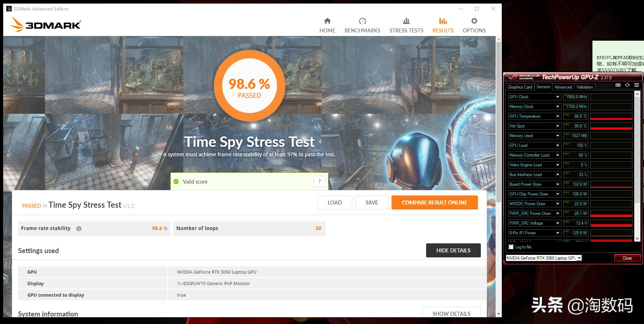Click GPU Temperature sensor graph
644x324 pixels.
(611, 116)
